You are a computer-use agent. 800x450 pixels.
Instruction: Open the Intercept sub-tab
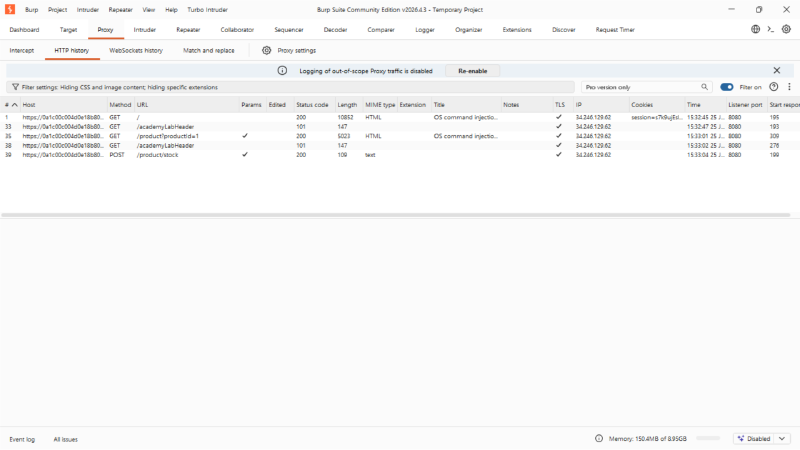(x=21, y=51)
